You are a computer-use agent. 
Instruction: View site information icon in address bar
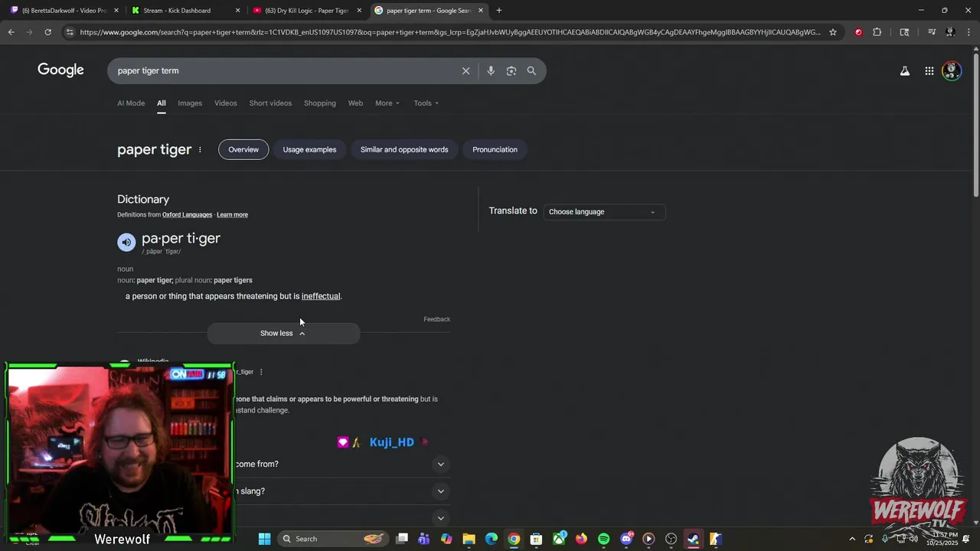point(70,32)
